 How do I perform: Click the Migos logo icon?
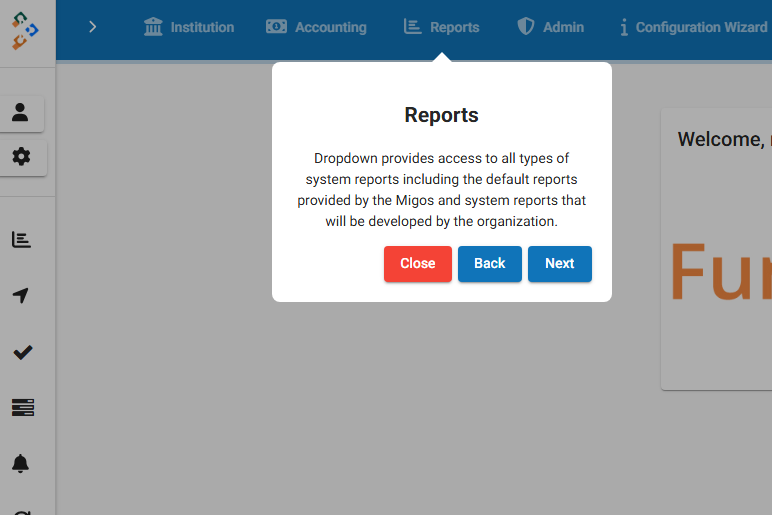(x=25, y=31)
